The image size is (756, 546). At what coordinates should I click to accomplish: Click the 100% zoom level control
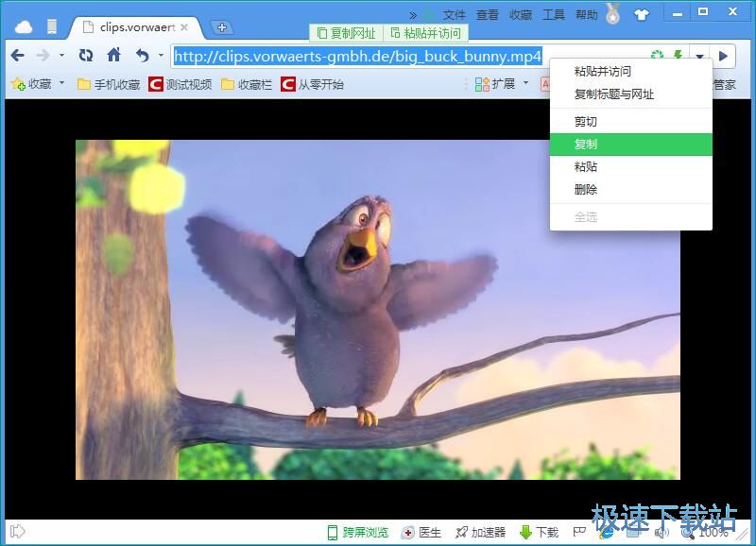click(705, 533)
